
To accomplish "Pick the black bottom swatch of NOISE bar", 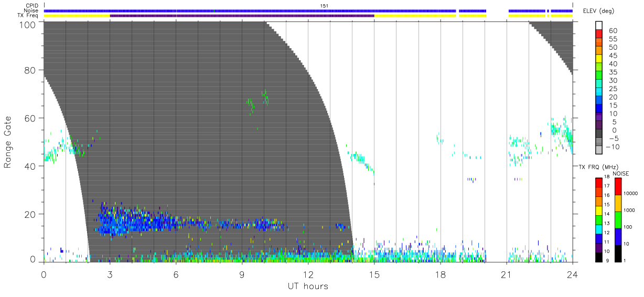I will [618, 254].
